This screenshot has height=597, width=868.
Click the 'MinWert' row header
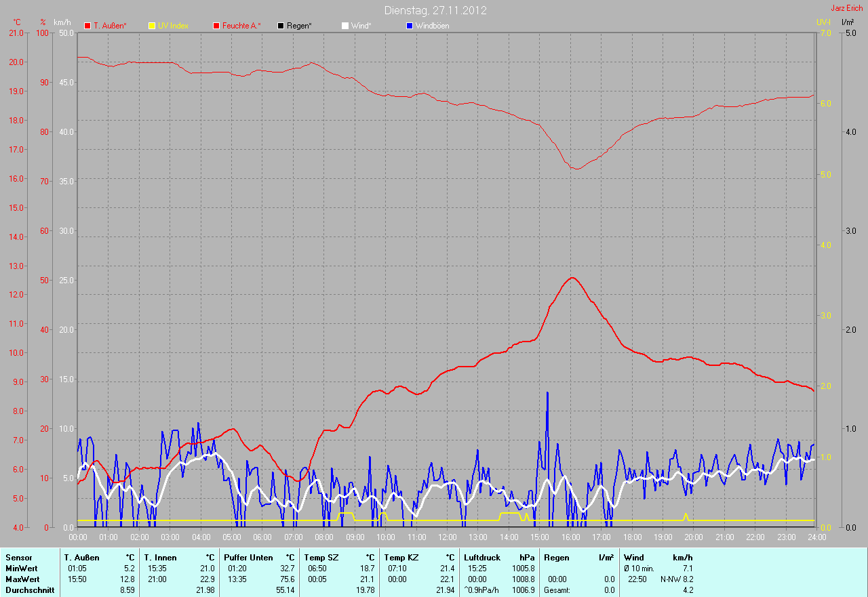[x=22, y=568]
